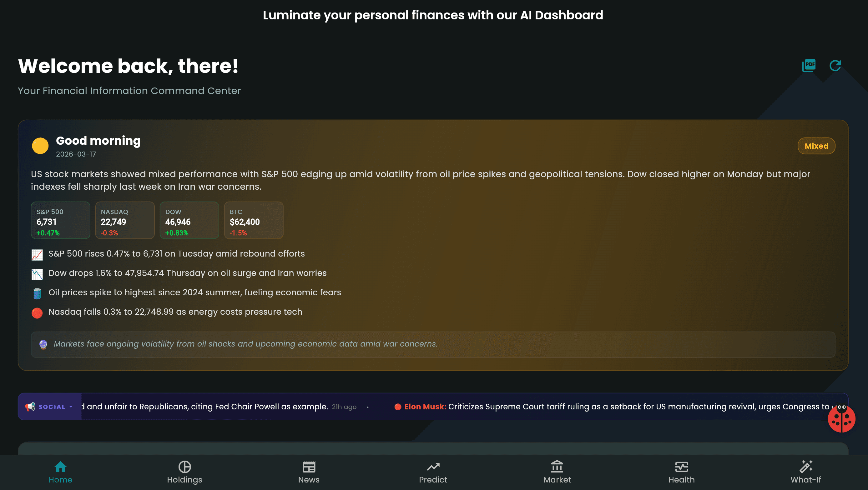Expand the SOCIAL ticker dropdown

[x=71, y=407]
